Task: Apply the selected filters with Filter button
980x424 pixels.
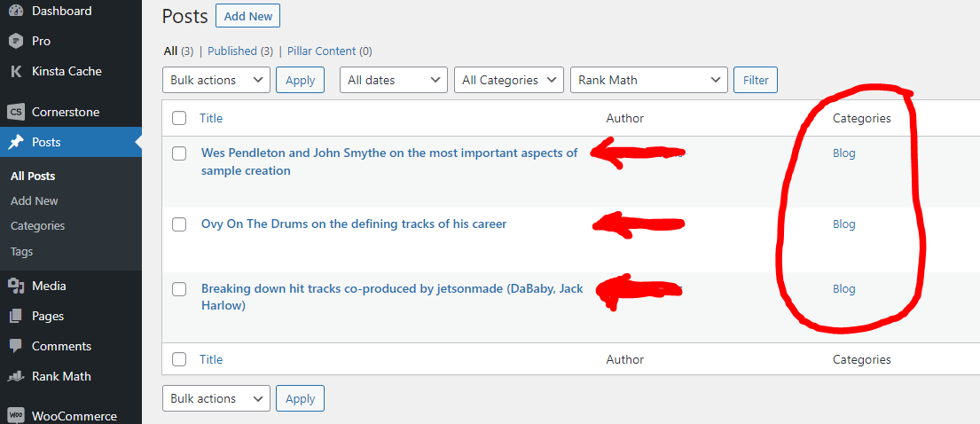Action: [x=756, y=80]
